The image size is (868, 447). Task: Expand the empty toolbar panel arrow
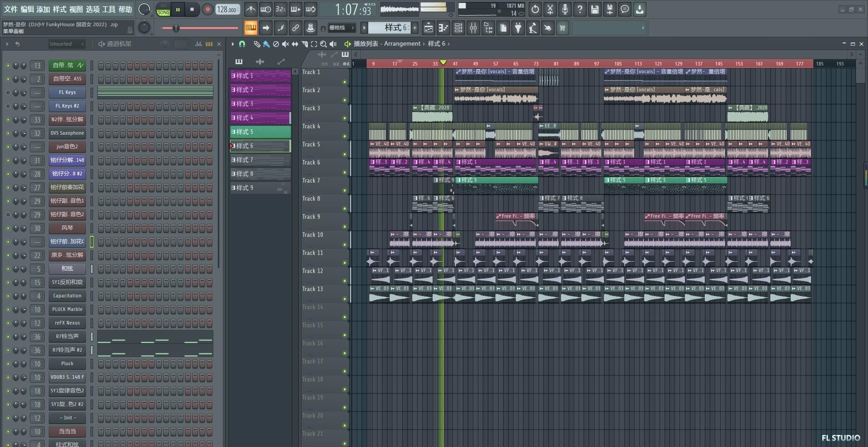click(643, 28)
